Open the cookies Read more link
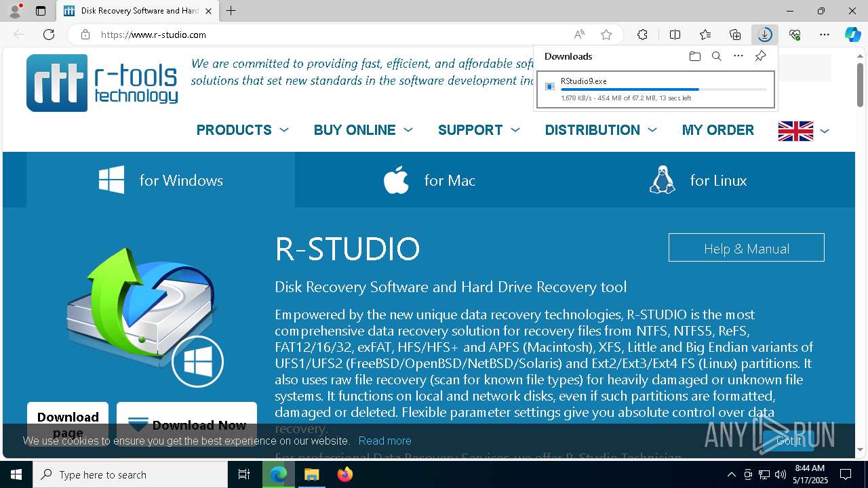Viewport: 868px width, 488px height. coord(384,441)
